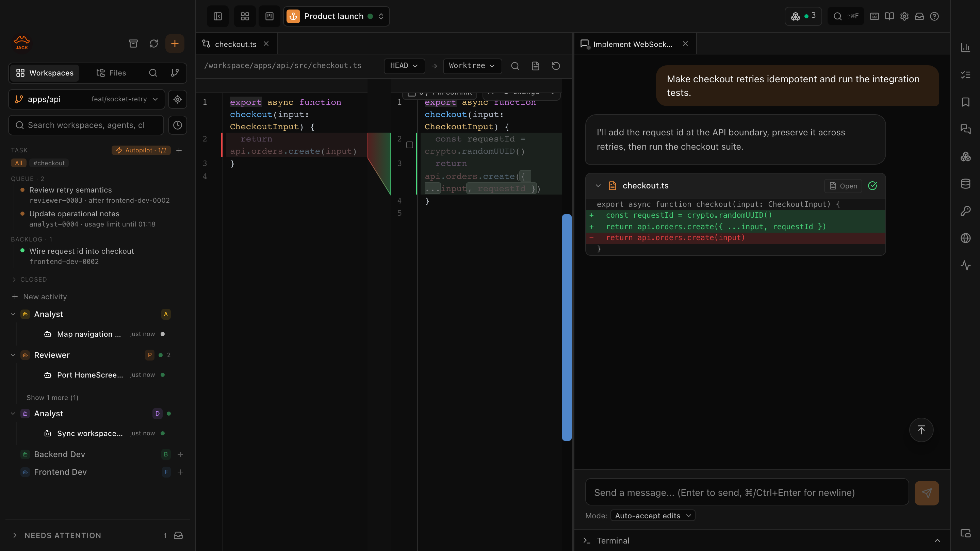Select the #checkout filter chip

coord(49,163)
